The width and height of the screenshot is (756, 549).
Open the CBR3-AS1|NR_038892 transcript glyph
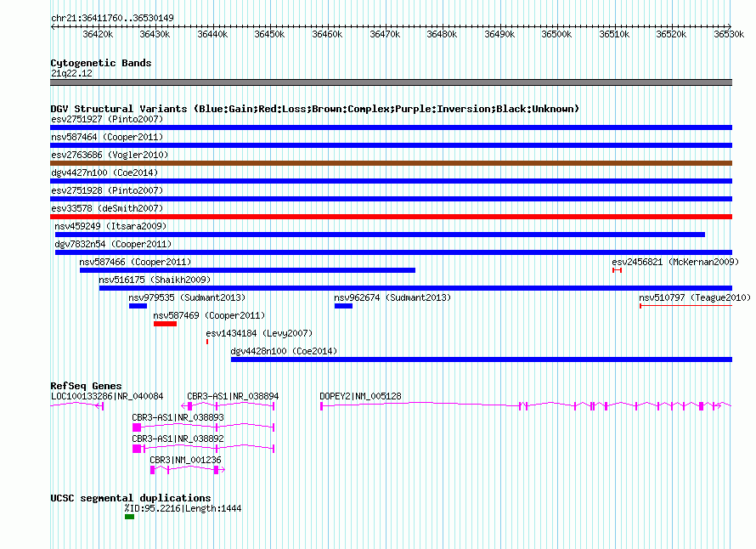point(204,448)
